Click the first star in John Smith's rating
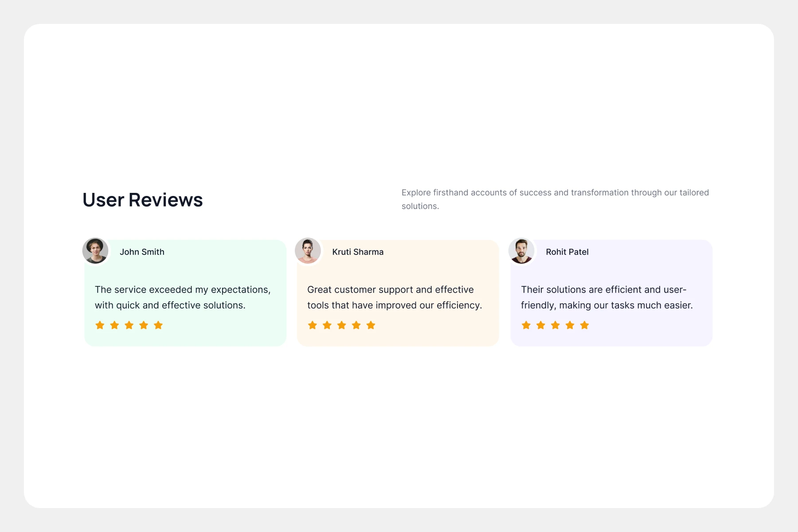The width and height of the screenshot is (798, 532). (x=100, y=325)
